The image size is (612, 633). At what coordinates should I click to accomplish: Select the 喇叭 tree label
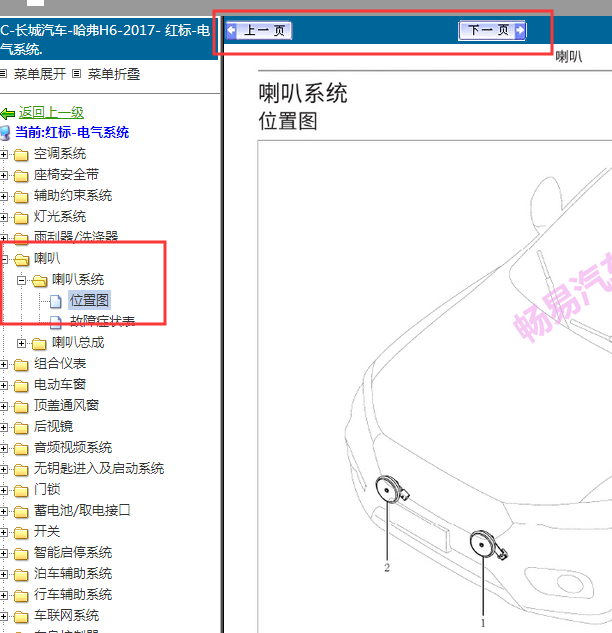tap(47, 258)
